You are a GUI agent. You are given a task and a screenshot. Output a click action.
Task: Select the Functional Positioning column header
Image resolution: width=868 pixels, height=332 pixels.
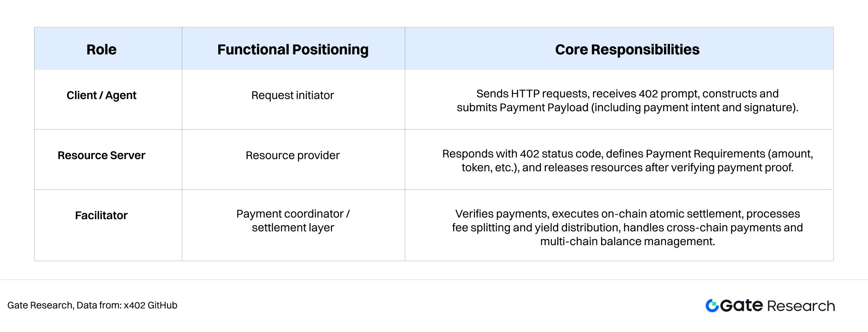click(293, 50)
